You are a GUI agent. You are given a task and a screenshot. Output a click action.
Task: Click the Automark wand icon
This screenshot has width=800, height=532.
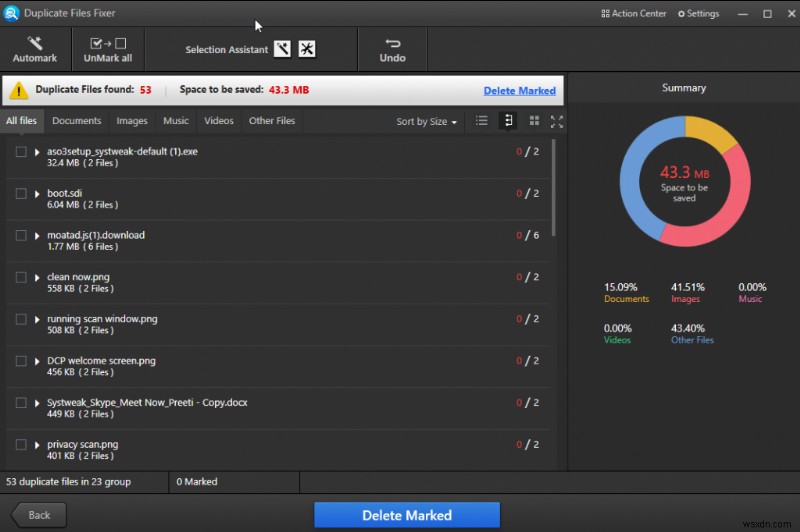35,43
